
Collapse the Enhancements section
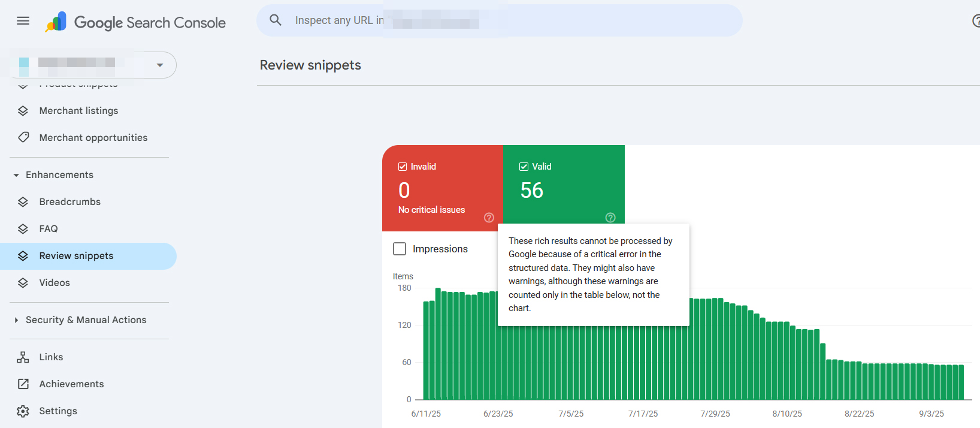(x=16, y=175)
